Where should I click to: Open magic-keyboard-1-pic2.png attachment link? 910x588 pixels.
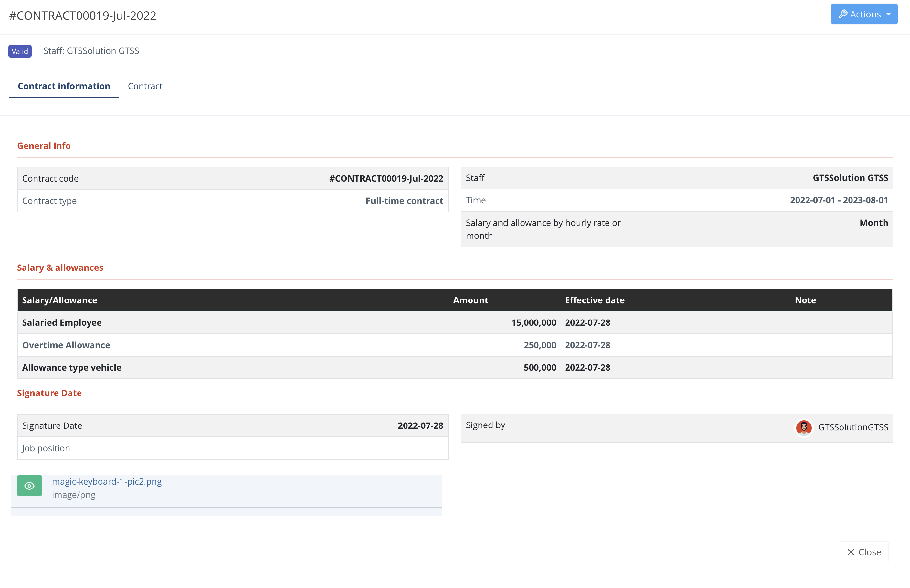coord(107,481)
